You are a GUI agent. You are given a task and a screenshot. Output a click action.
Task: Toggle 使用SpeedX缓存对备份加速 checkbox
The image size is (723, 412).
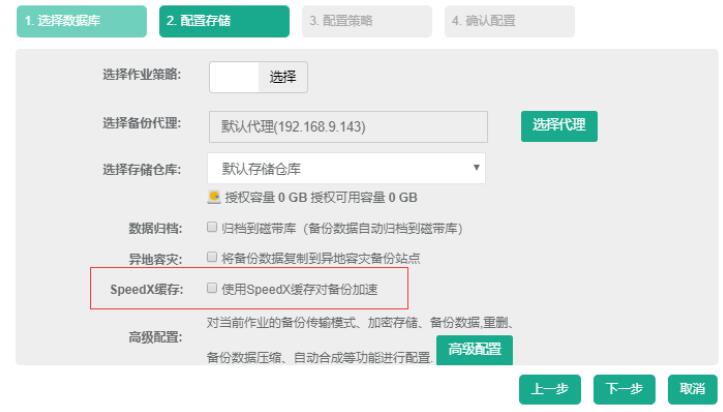coord(212,288)
